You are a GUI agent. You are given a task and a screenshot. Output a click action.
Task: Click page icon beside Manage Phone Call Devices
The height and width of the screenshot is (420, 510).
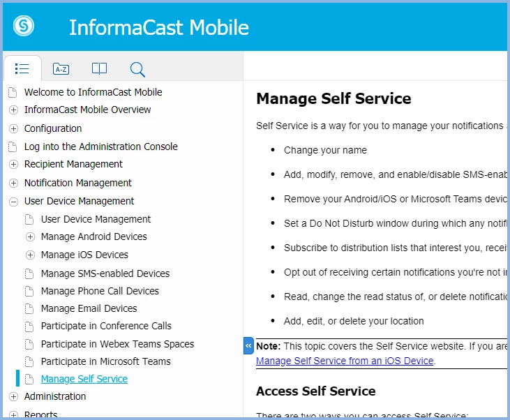pos(29,291)
